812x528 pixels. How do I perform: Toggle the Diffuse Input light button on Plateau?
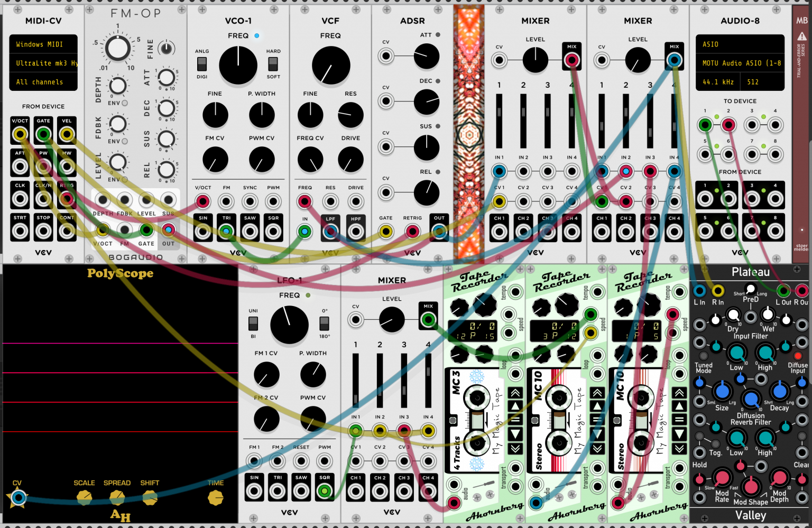[798, 356]
